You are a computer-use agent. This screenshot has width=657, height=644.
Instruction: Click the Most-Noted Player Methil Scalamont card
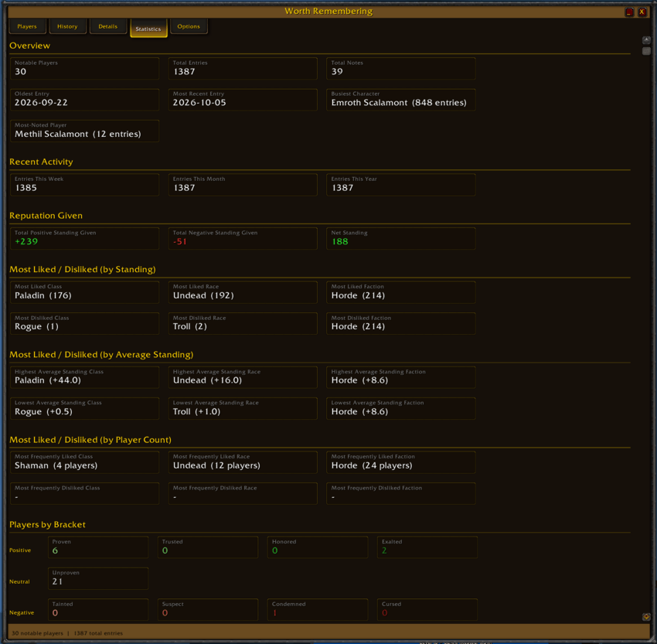(x=84, y=131)
